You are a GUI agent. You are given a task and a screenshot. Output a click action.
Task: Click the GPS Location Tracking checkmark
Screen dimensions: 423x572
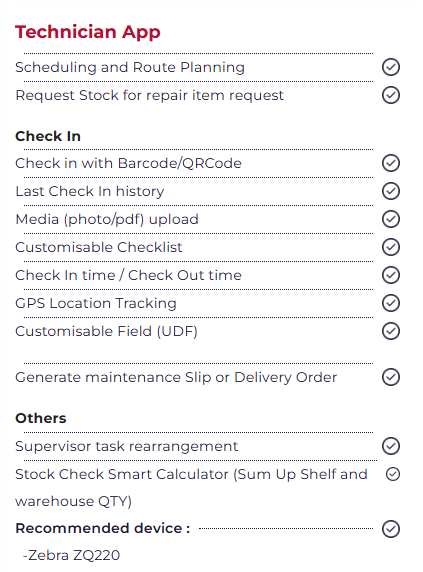391,303
